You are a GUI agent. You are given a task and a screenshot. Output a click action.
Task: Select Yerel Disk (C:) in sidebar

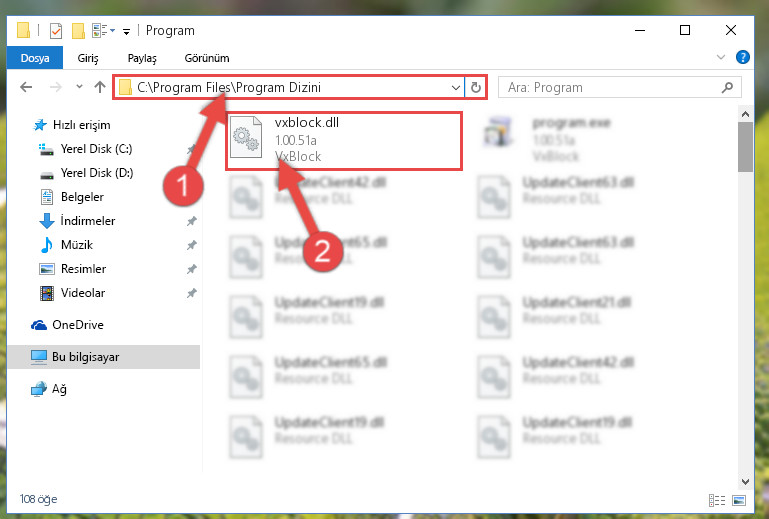tap(97, 149)
